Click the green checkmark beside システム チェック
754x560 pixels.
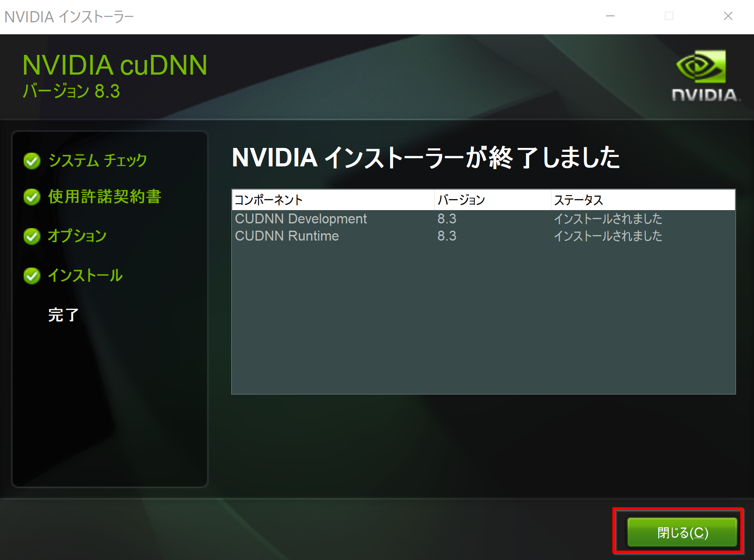(x=32, y=161)
